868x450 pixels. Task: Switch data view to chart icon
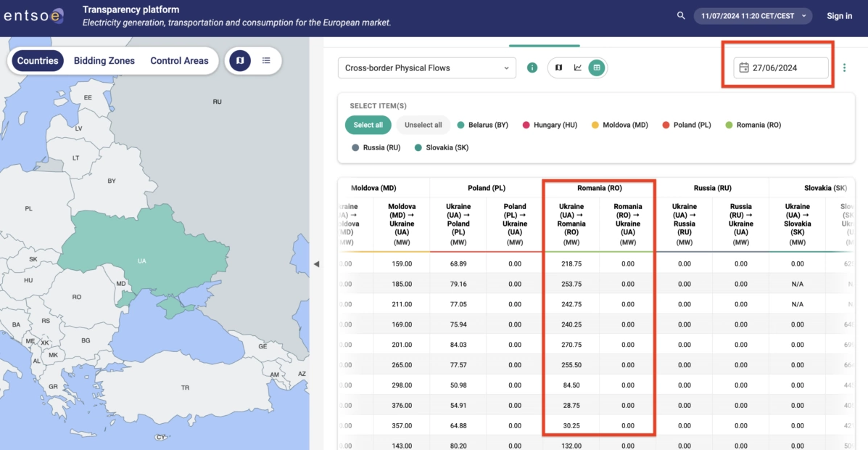point(577,67)
